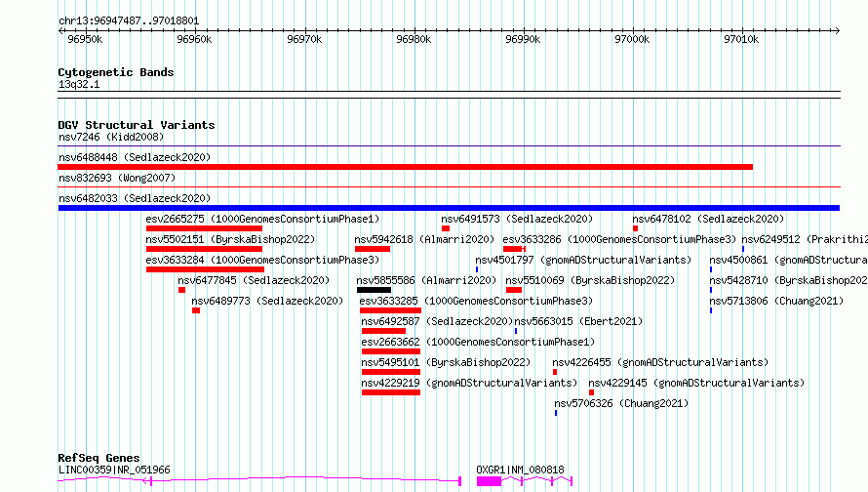The height and width of the screenshot is (492, 868).
Task: Open variant esv3633285 from 1000GenomesConsortiumPhase3
Action: pyautogui.click(x=476, y=301)
